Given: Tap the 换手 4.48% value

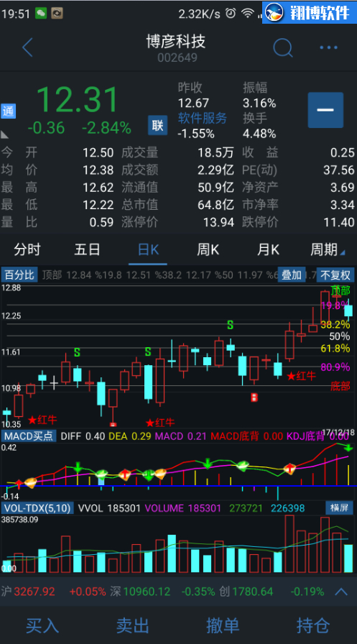Looking at the screenshot, I should point(259,134).
